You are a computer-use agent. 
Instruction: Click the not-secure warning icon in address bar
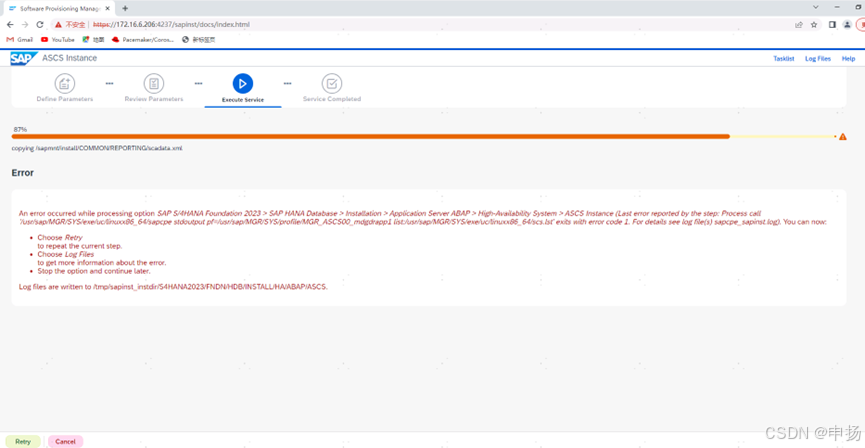(58, 25)
